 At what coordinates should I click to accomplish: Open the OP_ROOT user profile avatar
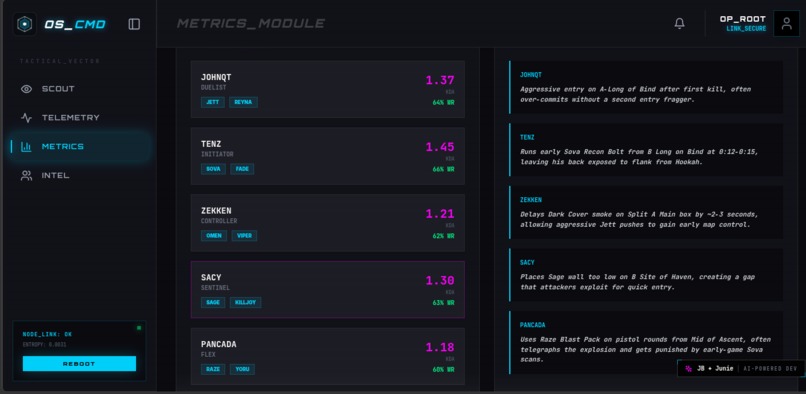786,24
